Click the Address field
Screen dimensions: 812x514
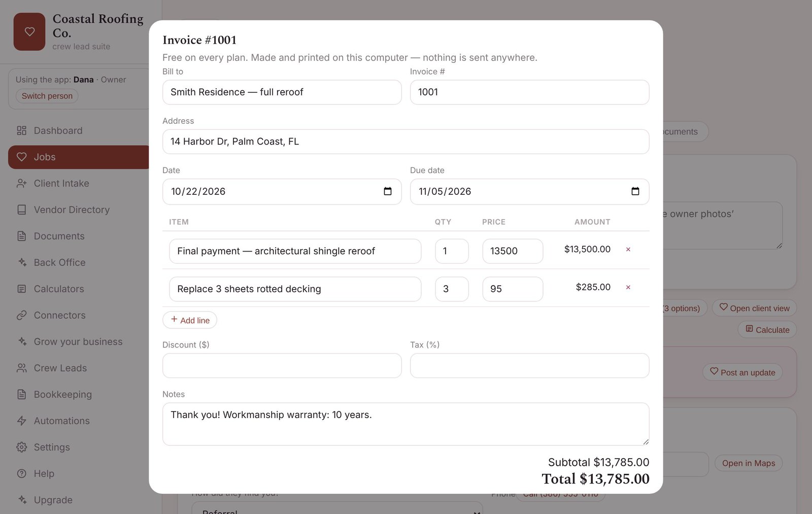pyautogui.click(x=406, y=142)
